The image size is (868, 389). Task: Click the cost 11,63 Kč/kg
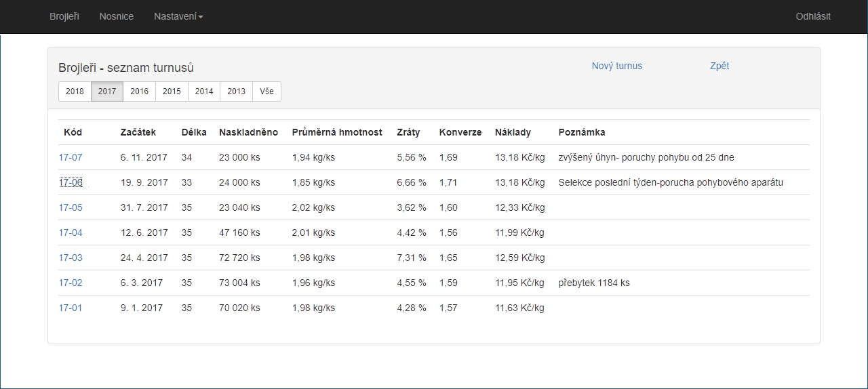pos(520,308)
